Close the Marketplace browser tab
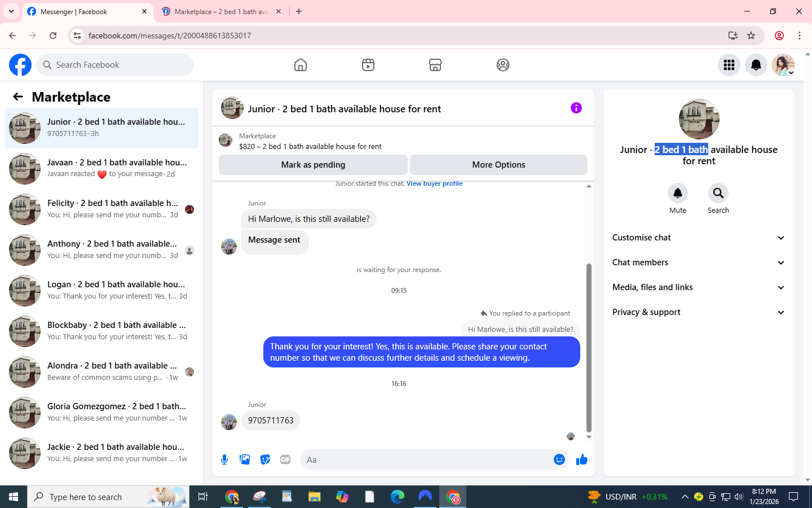 [x=279, y=11]
